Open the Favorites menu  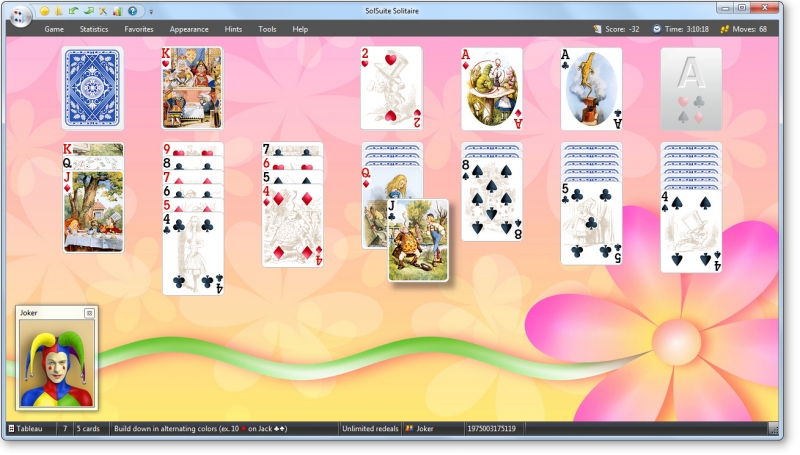coord(139,29)
